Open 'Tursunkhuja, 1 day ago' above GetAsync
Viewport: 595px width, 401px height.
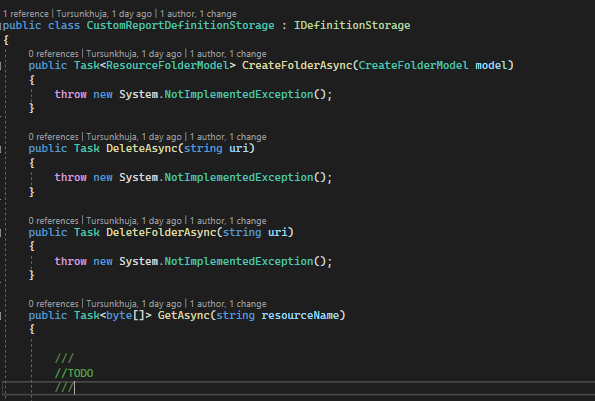coord(134,304)
